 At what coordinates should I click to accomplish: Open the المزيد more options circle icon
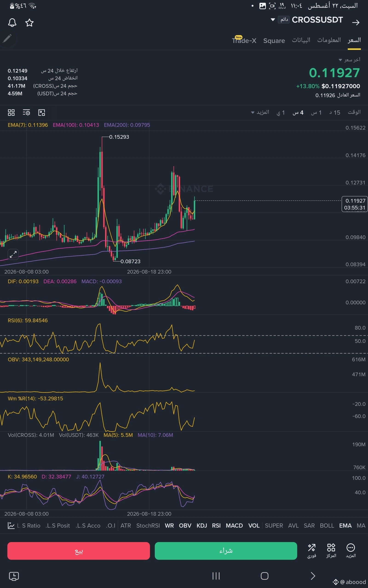click(x=351, y=551)
